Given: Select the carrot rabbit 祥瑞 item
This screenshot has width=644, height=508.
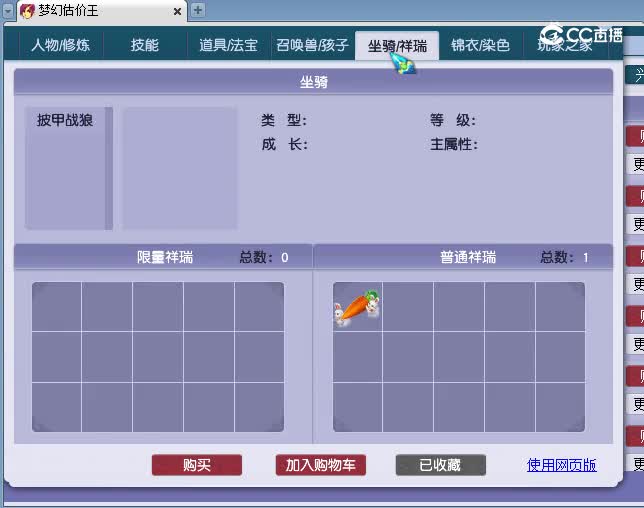Looking at the screenshot, I should pyautogui.click(x=357, y=307).
